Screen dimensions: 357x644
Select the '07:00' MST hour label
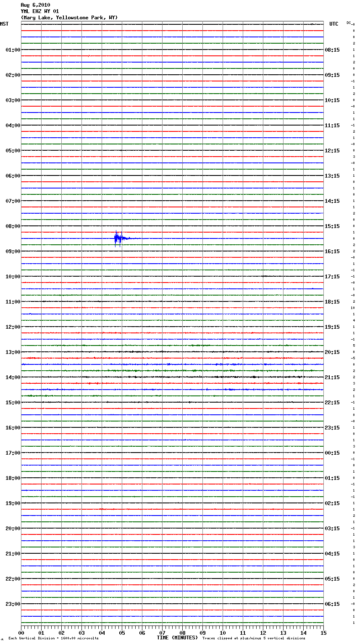(13, 201)
